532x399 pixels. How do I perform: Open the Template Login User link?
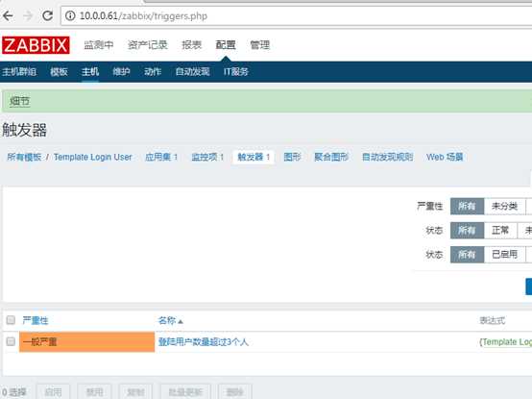point(92,157)
